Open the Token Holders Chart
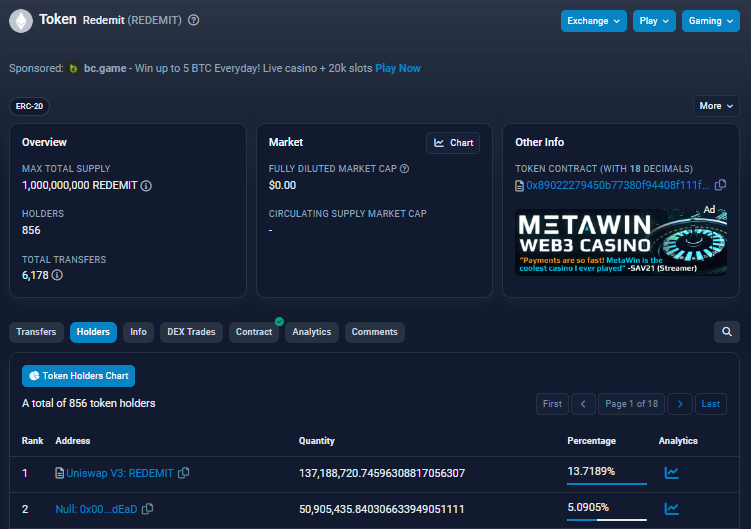 (79, 376)
